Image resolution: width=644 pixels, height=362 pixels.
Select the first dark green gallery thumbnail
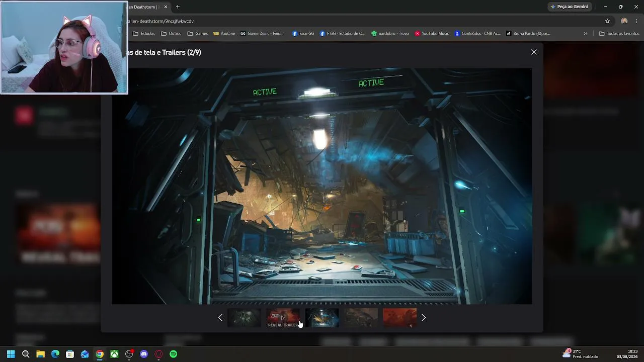tap(244, 318)
